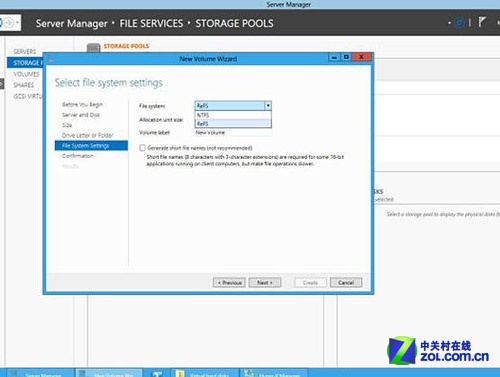The image size is (500, 377).
Task: Maximize the New Volume Wizard window
Action: [346, 57]
